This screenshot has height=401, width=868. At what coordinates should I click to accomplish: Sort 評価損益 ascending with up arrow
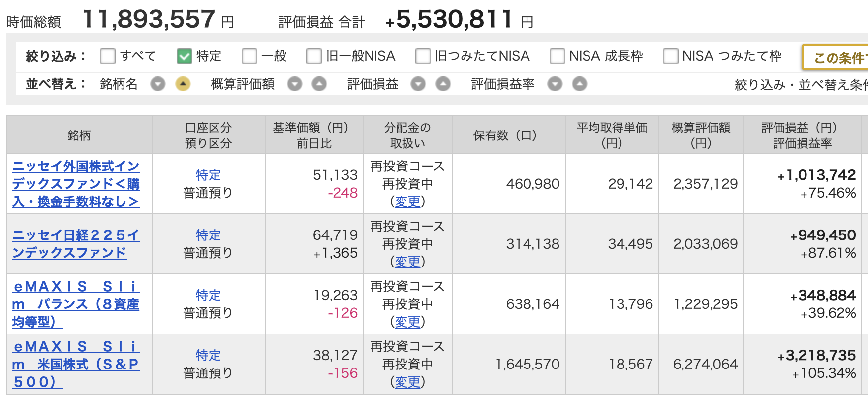pos(443,84)
